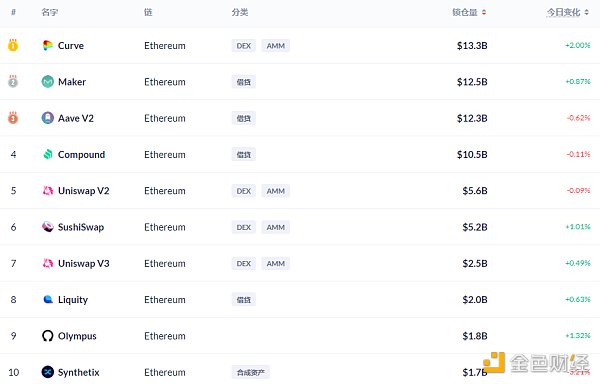The image size is (600, 384).
Task: Select the DEX tag in Curve row
Action: pos(244,46)
